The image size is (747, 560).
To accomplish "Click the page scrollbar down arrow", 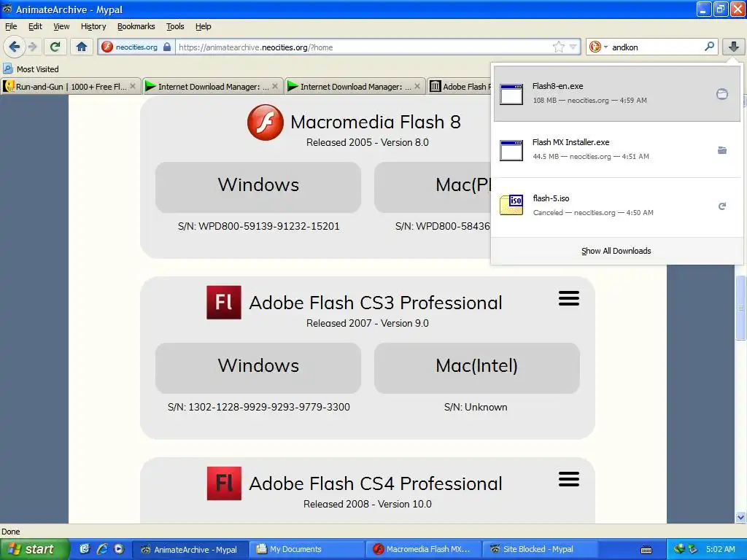I will tap(740, 517).
